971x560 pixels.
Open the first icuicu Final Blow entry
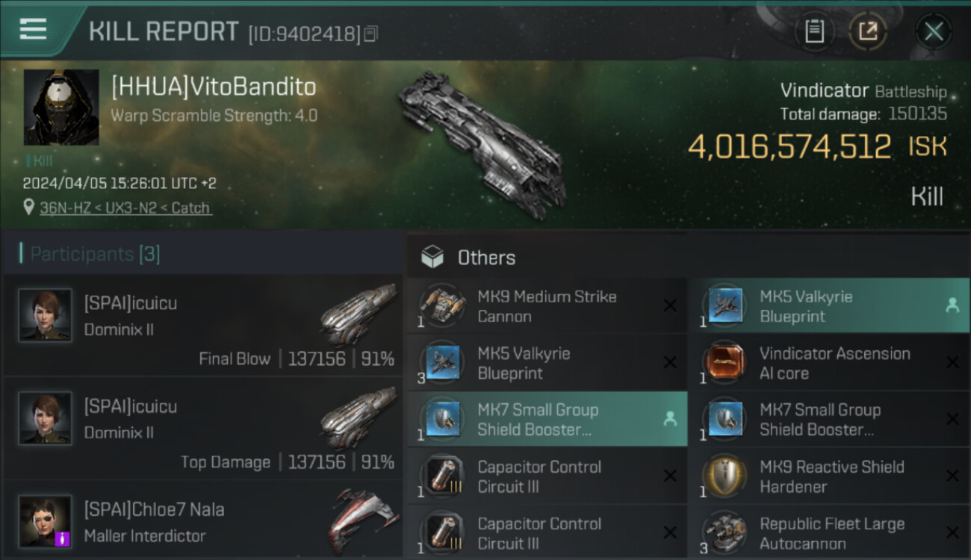tap(202, 325)
